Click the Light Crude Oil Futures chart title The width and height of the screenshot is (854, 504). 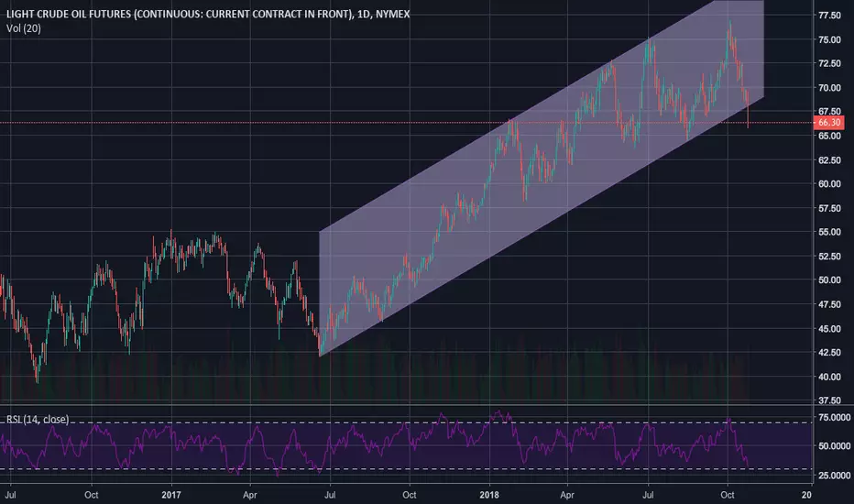click(x=208, y=14)
